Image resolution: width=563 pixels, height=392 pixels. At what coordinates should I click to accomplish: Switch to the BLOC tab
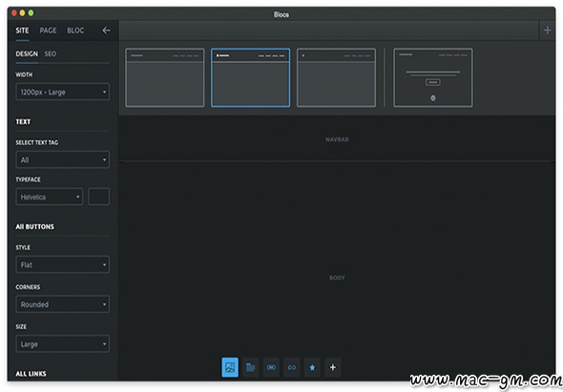75,31
